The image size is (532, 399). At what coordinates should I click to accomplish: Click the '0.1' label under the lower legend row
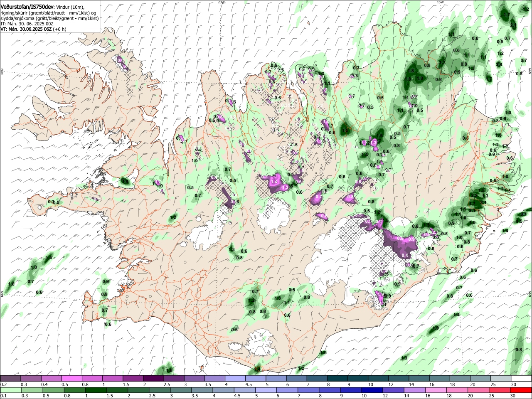pyautogui.click(x=3, y=396)
